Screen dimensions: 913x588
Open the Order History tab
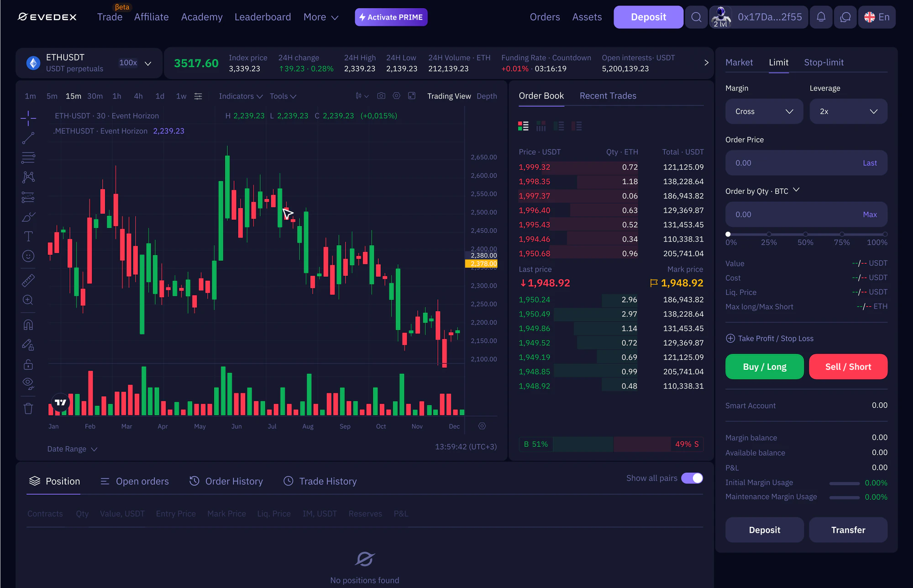coord(226,481)
